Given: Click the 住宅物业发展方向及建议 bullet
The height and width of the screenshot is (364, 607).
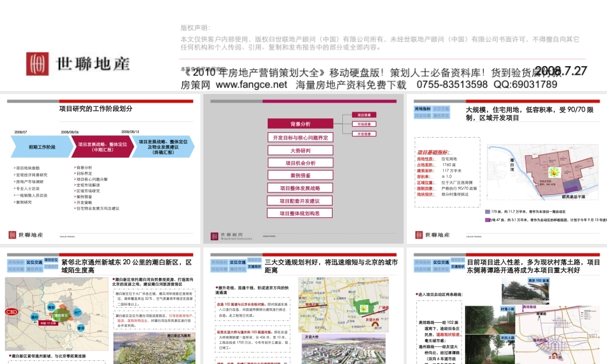Looking at the screenshot, I should pos(97,208).
